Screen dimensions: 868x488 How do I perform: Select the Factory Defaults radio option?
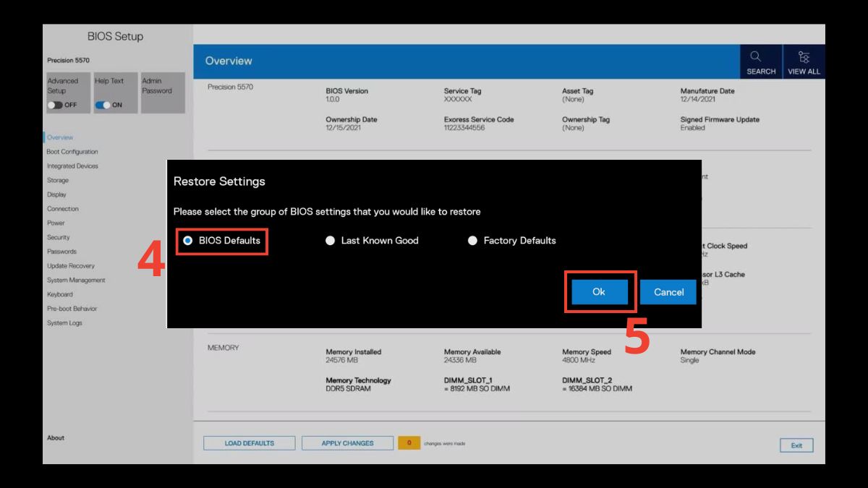click(x=473, y=241)
